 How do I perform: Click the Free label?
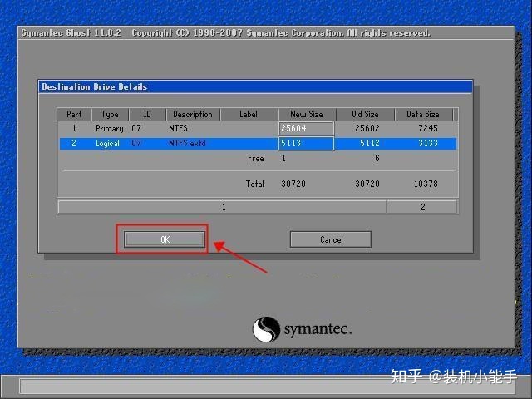point(256,159)
